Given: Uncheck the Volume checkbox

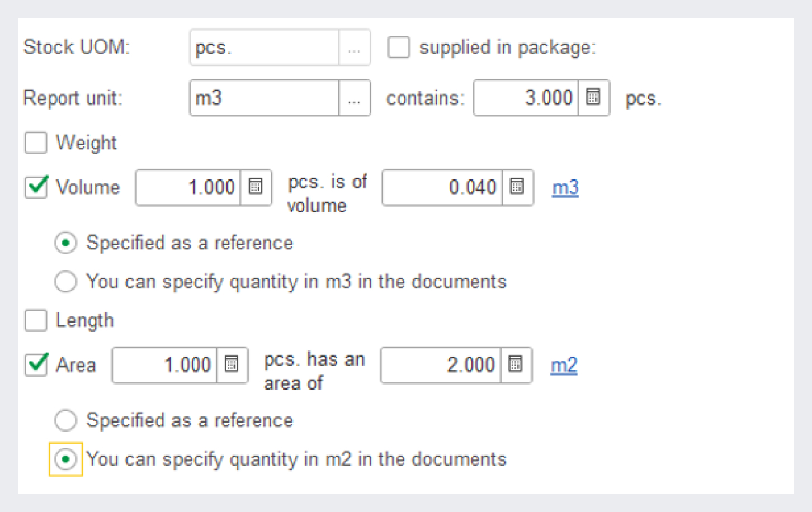Looking at the screenshot, I should [36, 187].
